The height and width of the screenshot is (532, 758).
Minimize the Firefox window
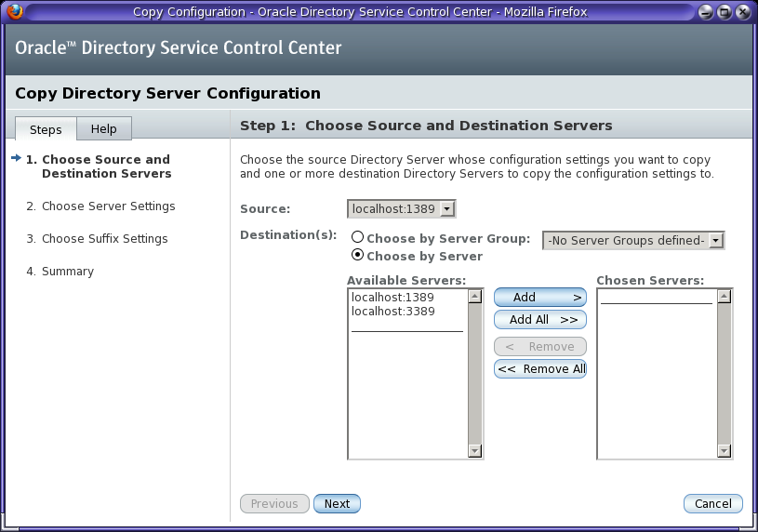pos(706,12)
